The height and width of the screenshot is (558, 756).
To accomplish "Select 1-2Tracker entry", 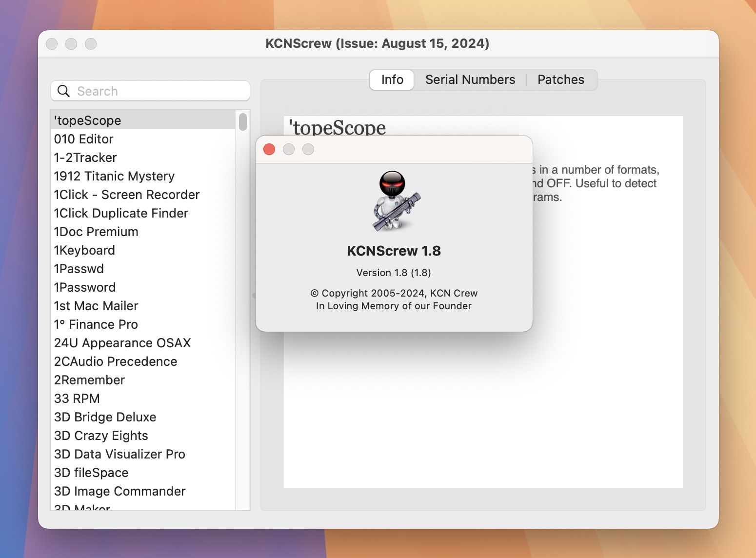I will 143,158.
